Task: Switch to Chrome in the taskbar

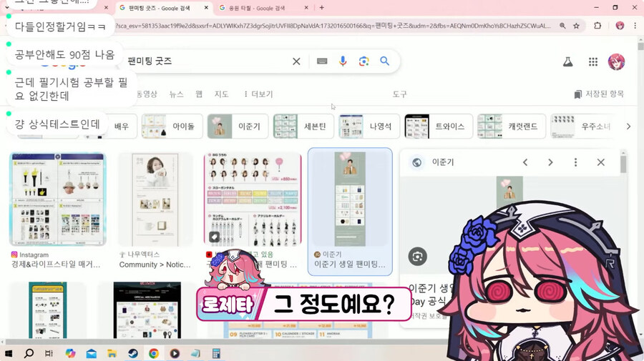Action: click(154, 353)
